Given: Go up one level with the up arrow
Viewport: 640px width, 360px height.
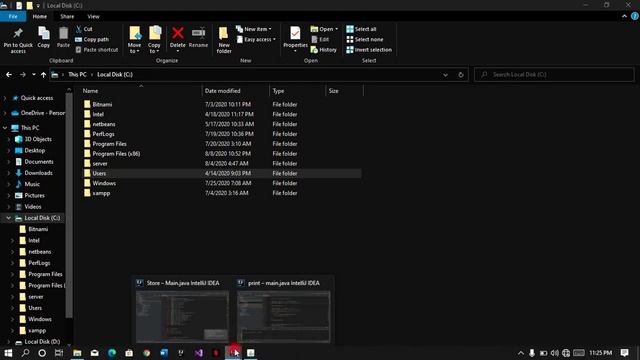Looking at the screenshot, I should tap(43, 75).
